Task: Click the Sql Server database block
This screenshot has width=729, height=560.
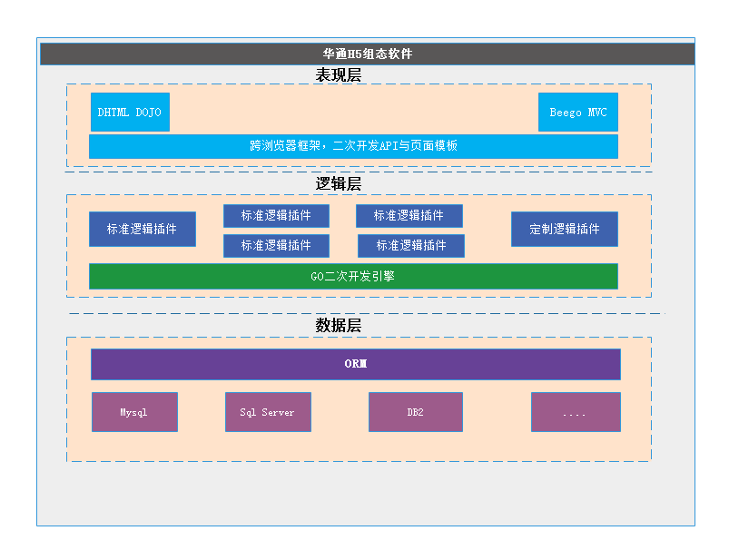Action: [x=268, y=412]
